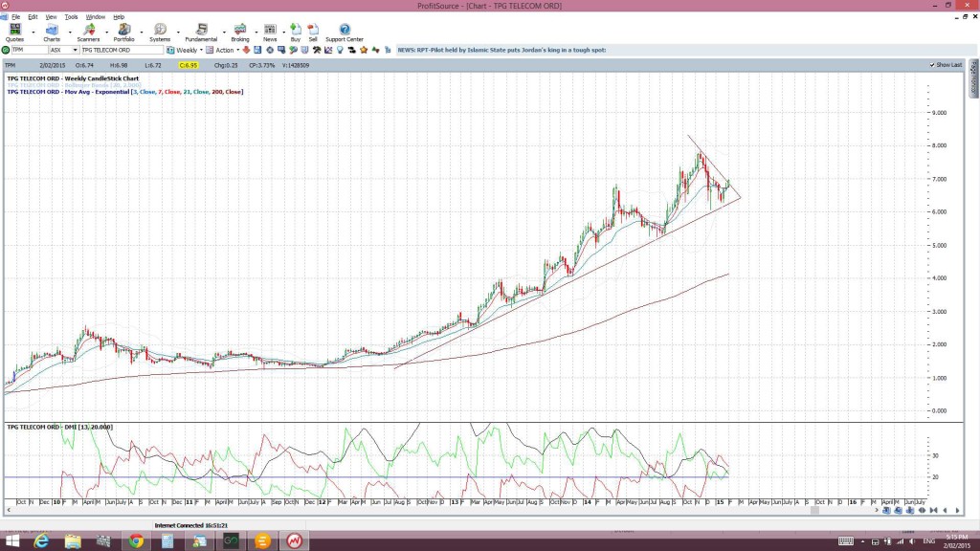Click the magnifier search icon in chart toolbar
Image resolution: width=980 pixels, height=551 pixels.
pos(293,50)
